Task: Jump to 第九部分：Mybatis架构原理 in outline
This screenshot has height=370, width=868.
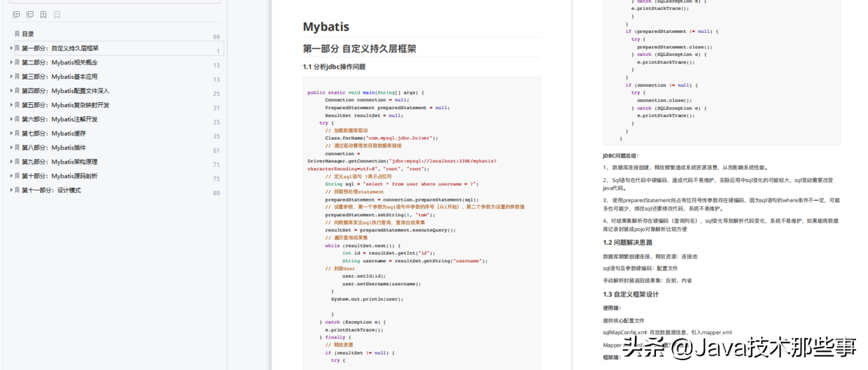Action: pyautogui.click(x=60, y=162)
